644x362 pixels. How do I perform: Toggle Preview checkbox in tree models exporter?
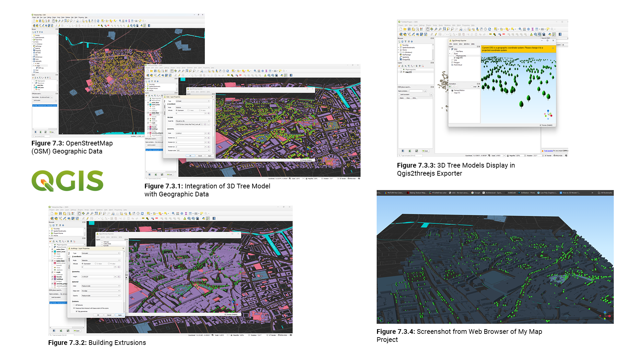coord(540,125)
